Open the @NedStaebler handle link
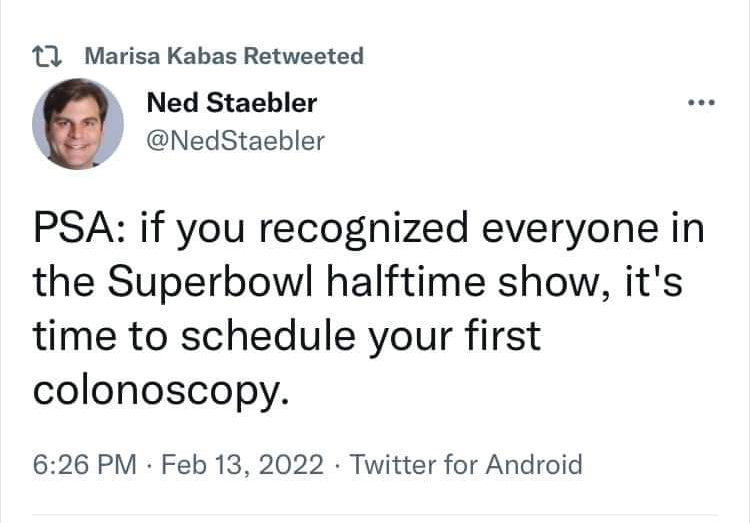Image resolution: width=750 pixels, height=523 pixels. pos(235,141)
